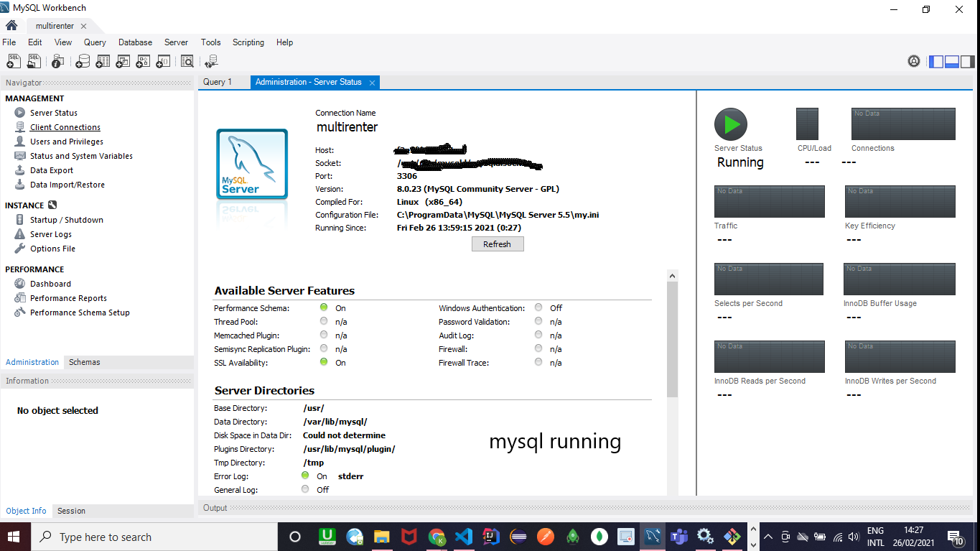The height and width of the screenshot is (551, 980).
Task: Create a new schema toolbar icon
Action: click(83, 61)
